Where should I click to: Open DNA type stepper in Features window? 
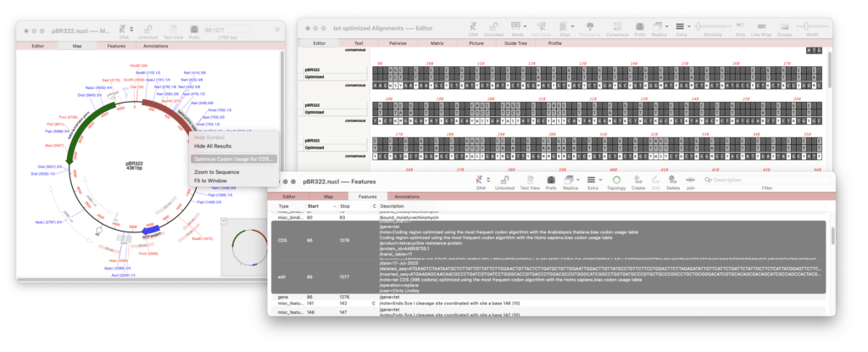(x=487, y=180)
